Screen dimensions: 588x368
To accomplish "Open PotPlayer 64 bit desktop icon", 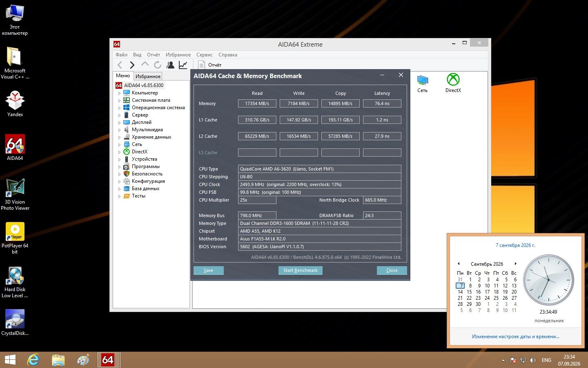I will [15, 238].
